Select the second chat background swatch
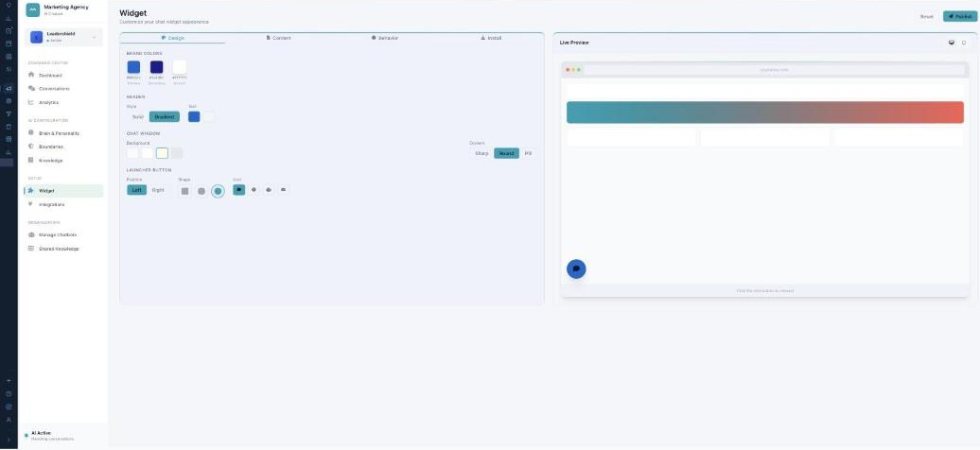The image size is (980, 450). click(147, 153)
